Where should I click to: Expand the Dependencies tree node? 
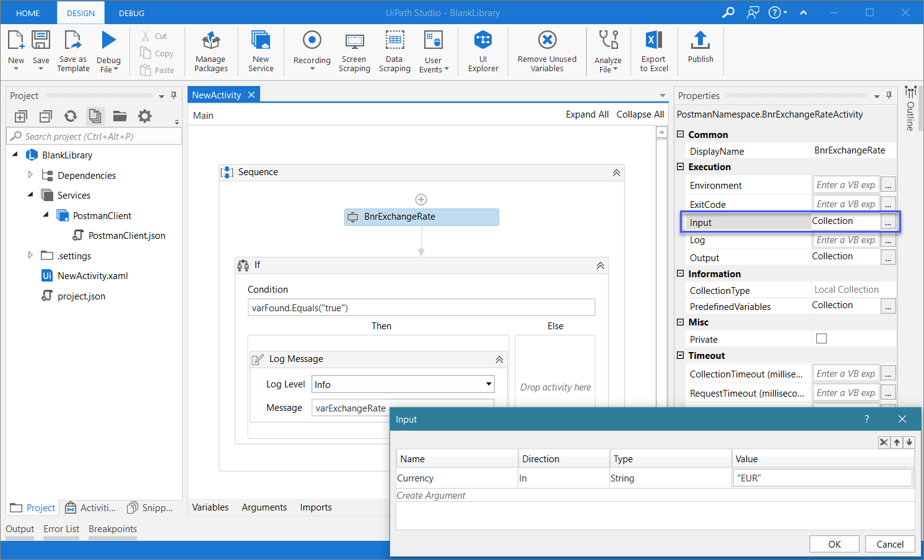pos(30,175)
